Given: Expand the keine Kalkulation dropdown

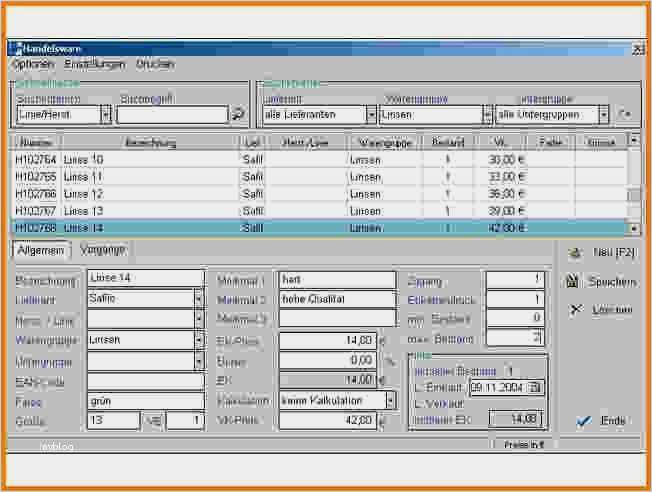Looking at the screenshot, I should pyautogui.click(x=390, y=401).
